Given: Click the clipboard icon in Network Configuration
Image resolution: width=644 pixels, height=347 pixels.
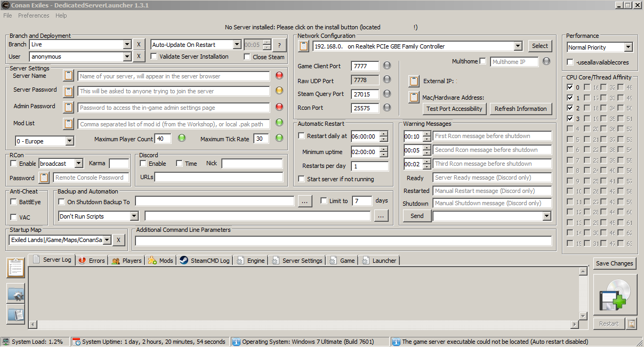Looking at the screenshot, I should [303, 46].
